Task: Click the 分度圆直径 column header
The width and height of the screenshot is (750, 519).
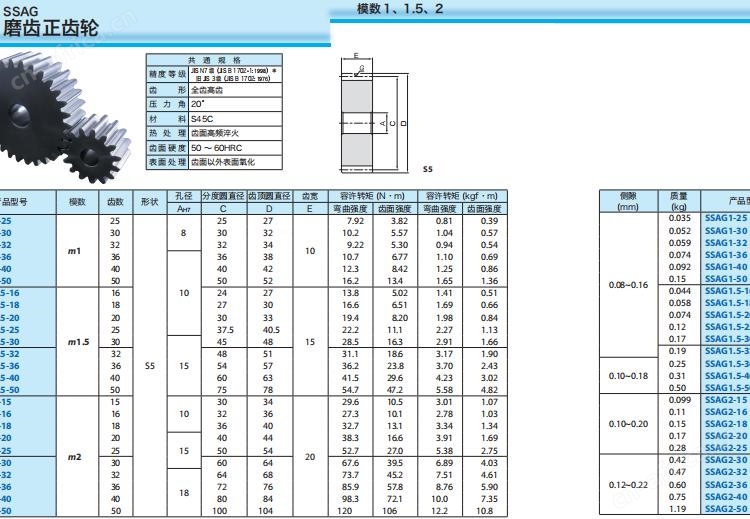Action: tap(223, 196)
